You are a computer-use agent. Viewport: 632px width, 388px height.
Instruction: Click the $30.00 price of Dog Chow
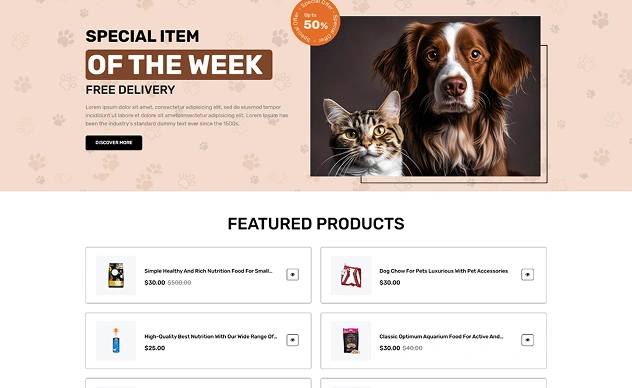click(x=390, y=283)
